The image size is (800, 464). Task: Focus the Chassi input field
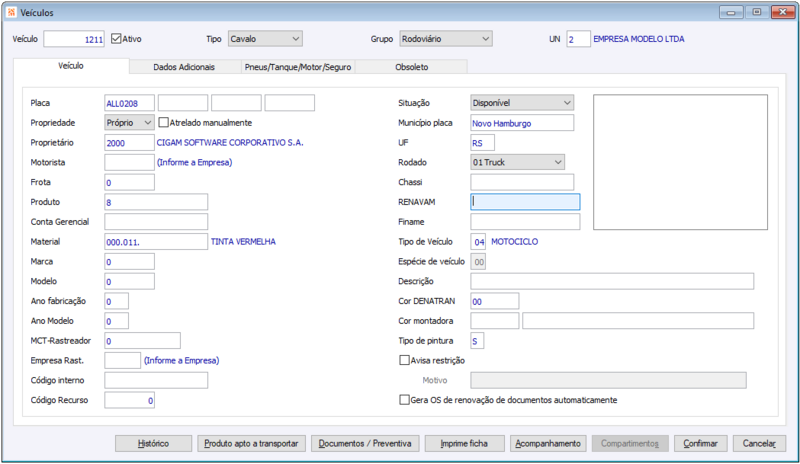point(522,182)
